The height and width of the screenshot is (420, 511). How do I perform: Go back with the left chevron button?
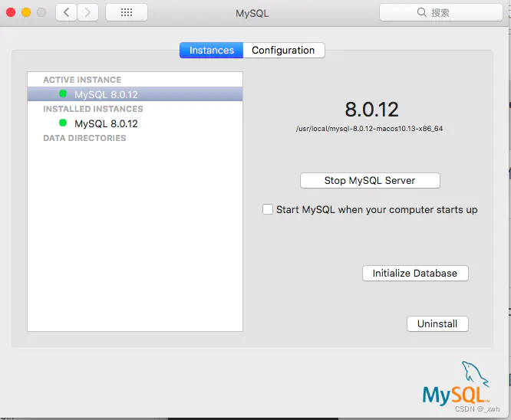(67, 13)
